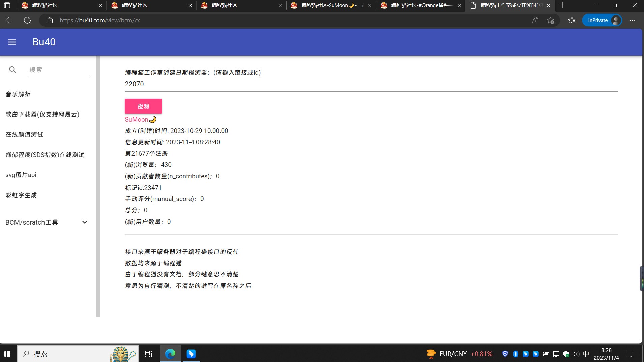This screenshot has height=362, width=644.
Task: Close the 编程猫社区-#Orange橘# tab
Action: (x=459, y=5)
